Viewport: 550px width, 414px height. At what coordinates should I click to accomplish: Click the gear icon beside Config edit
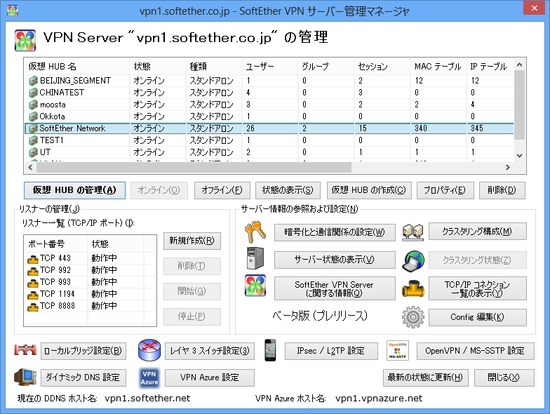point(413,317)
